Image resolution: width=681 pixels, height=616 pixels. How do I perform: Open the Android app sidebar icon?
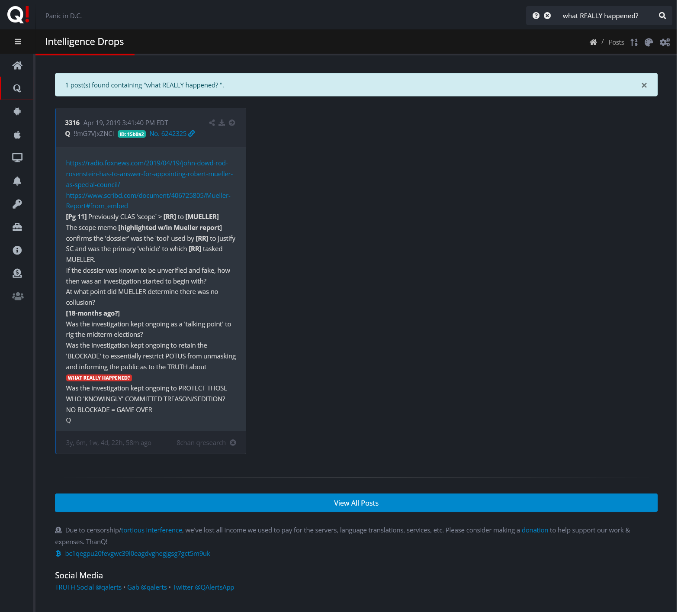pyautogui.click(x=17, y=111)
